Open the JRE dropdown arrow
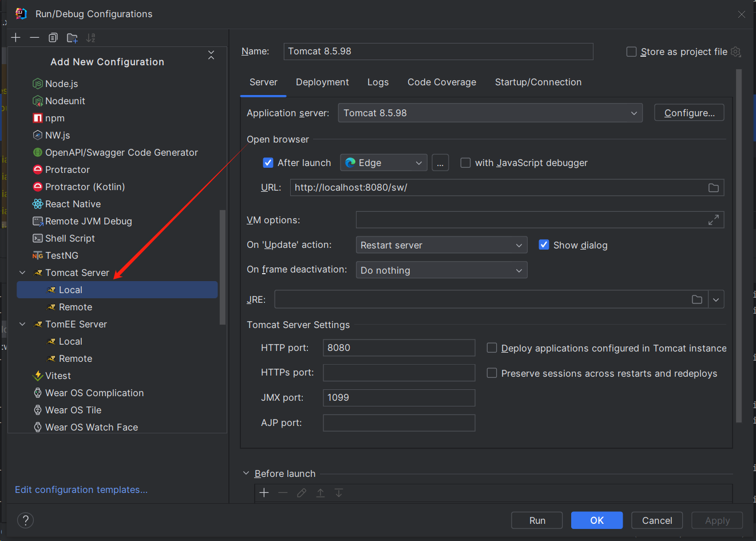Image resolution: width=756 pixels, height=541 pixels. click(x=716, y=299)
